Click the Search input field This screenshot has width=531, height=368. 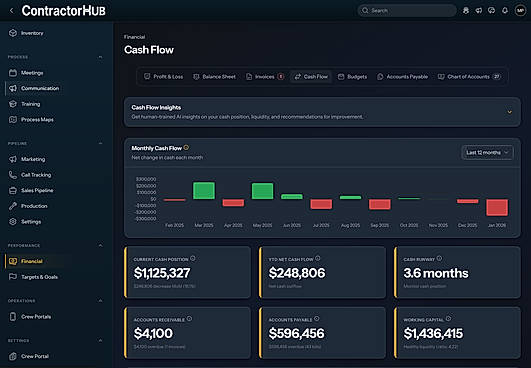(x=407, y=10)
